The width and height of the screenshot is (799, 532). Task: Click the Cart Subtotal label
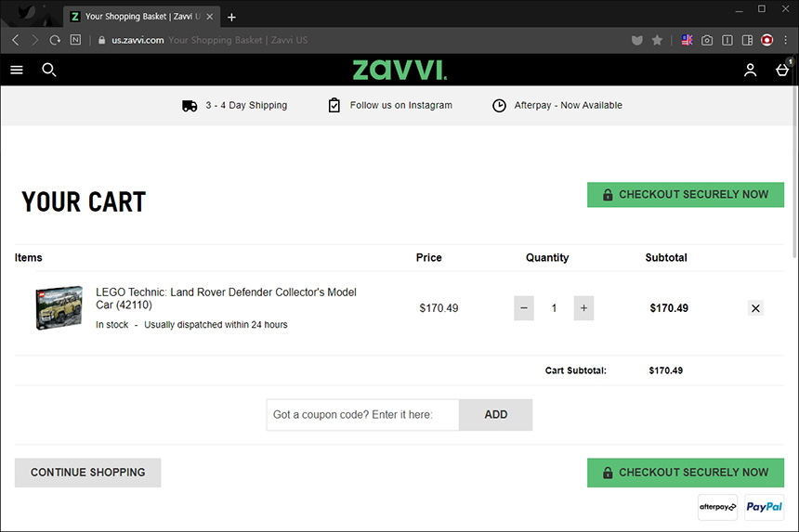coord(576,370)
